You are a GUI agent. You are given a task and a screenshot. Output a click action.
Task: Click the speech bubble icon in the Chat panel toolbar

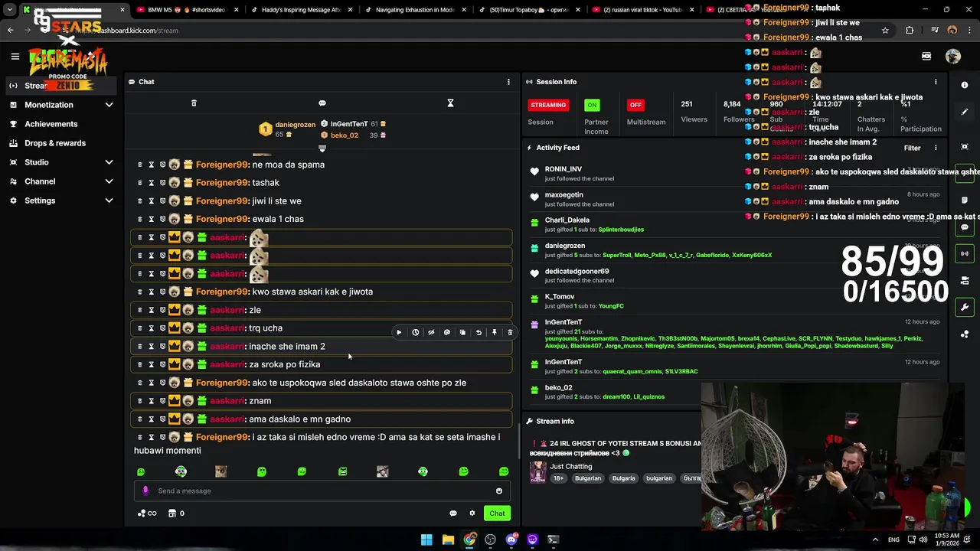click(x=322, y=103)
